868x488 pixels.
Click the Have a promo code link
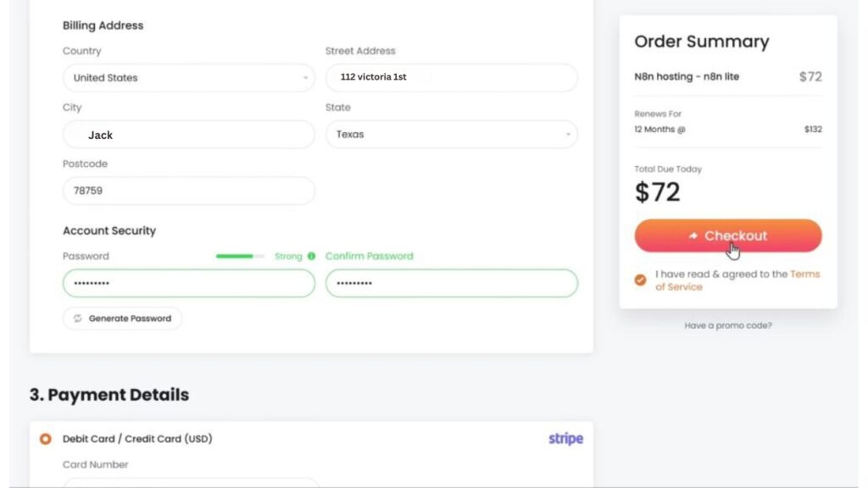pyautogui.click(x=728, y=325)
